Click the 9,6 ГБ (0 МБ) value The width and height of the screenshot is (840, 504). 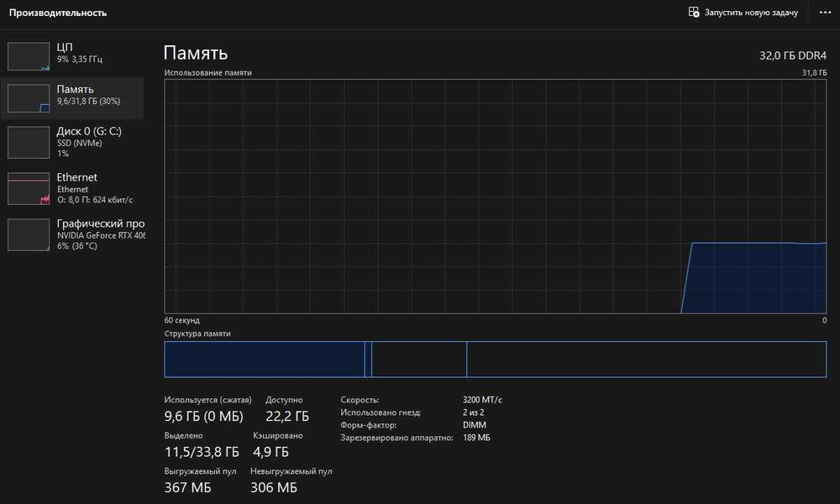click(203, 416)
